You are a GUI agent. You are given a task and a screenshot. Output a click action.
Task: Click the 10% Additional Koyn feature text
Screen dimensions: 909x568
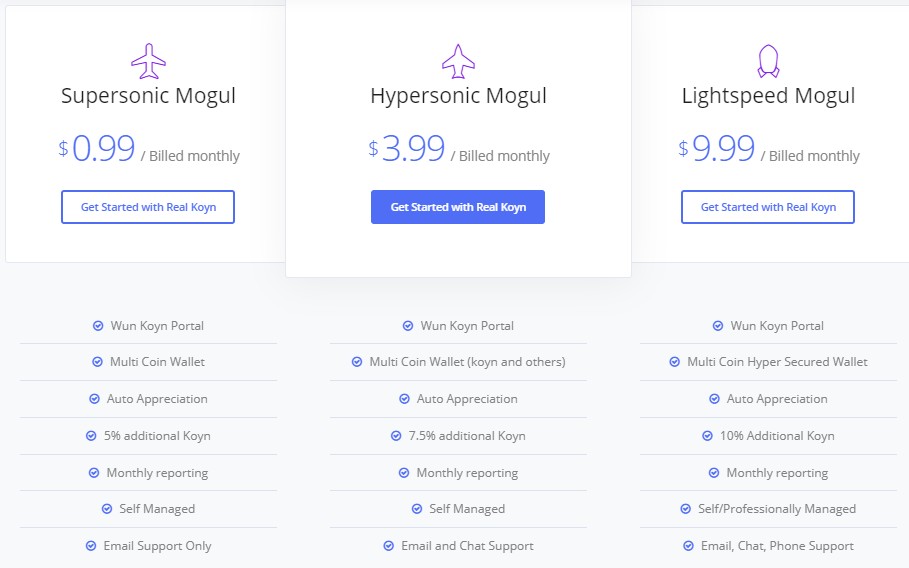pyautogui.click(x=777, y=436)
